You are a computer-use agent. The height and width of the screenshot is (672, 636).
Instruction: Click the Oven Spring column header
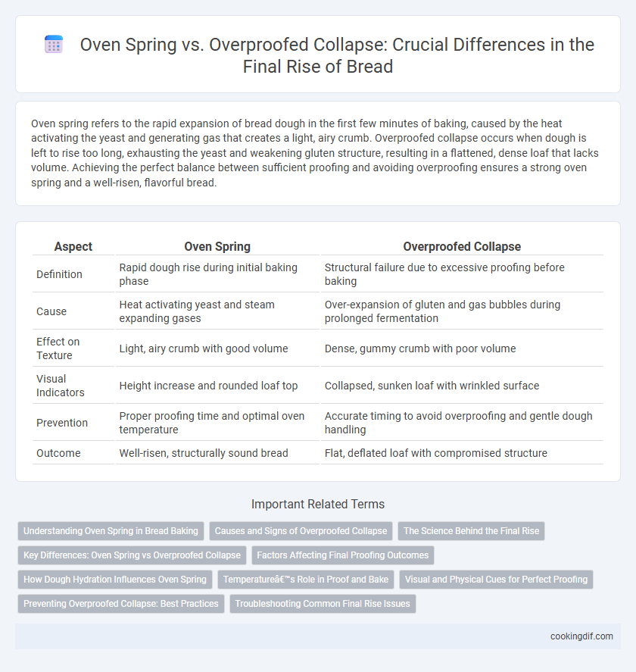(x=217, y=246)
